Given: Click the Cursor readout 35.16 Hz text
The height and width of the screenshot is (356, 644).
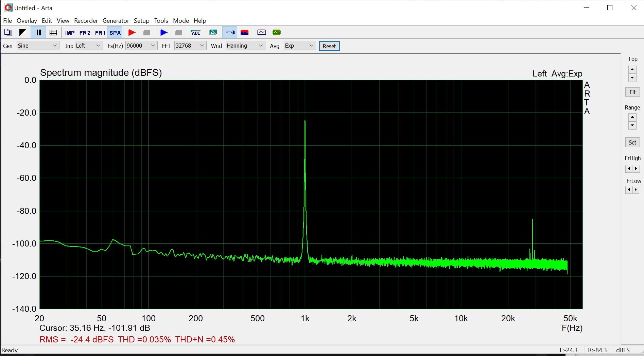Looking at the screenshot, I should (95, 328).
